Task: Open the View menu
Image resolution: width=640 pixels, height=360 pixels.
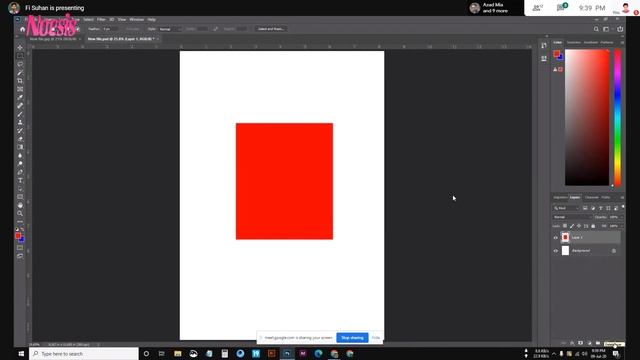Action: pyautogui.click(x=122, y=20)
